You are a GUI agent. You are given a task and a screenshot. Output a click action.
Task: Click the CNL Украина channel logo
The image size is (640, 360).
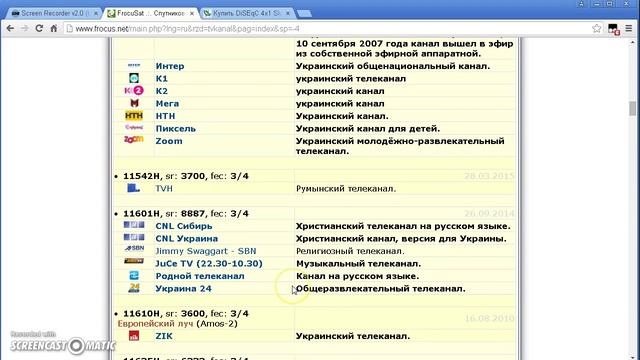point(134,237)
